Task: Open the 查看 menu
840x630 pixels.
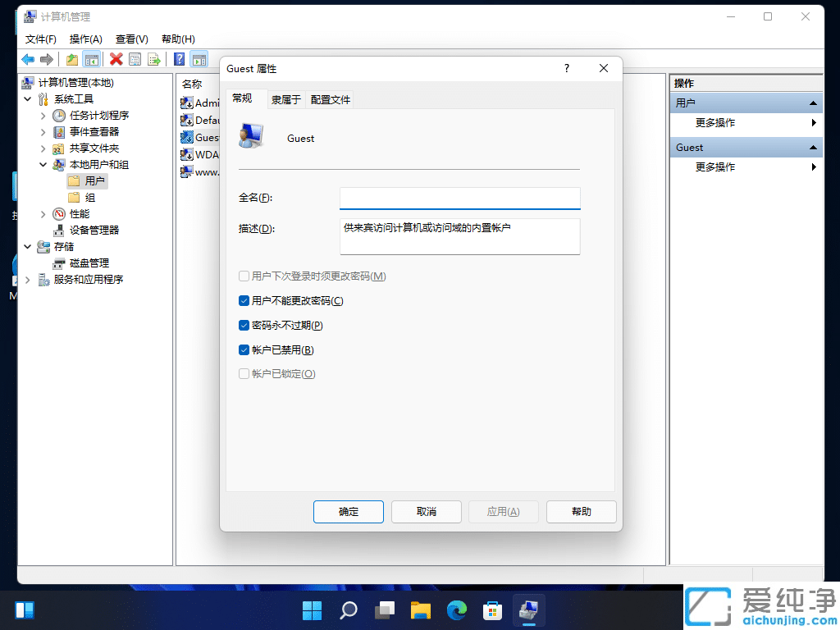Action: pyautogui.click(x=131, y=39)
